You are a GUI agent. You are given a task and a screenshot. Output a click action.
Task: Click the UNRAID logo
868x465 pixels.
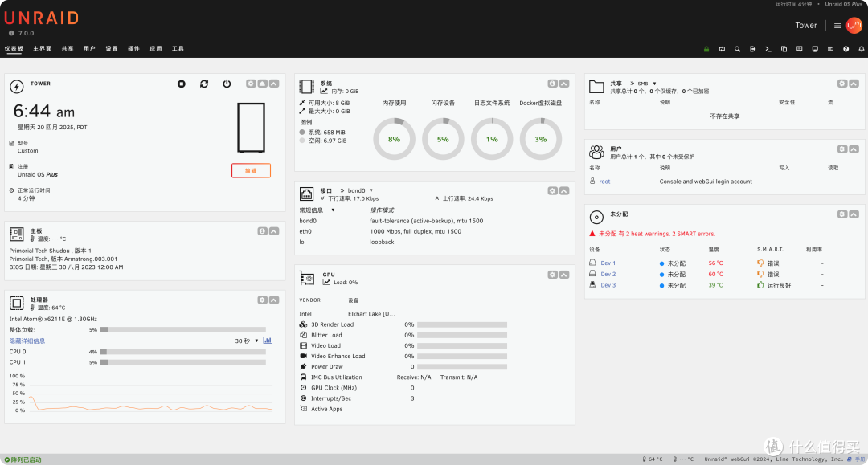(x=42, y=18)
